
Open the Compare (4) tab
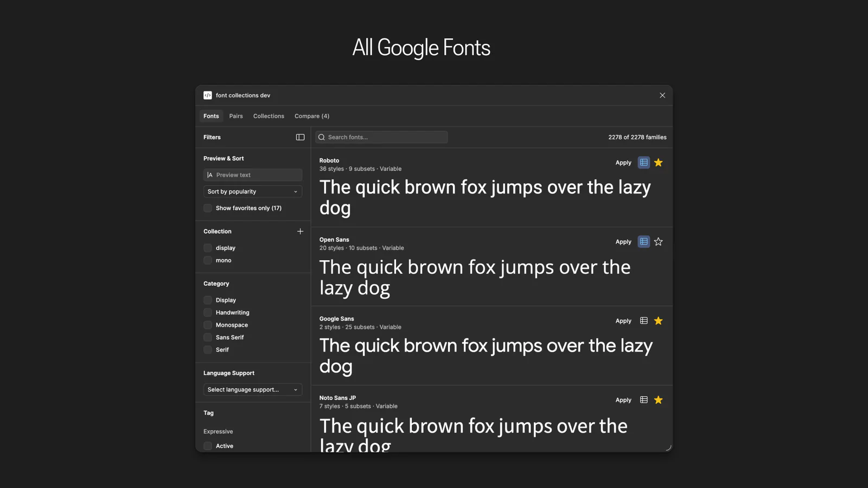point(312,116)
